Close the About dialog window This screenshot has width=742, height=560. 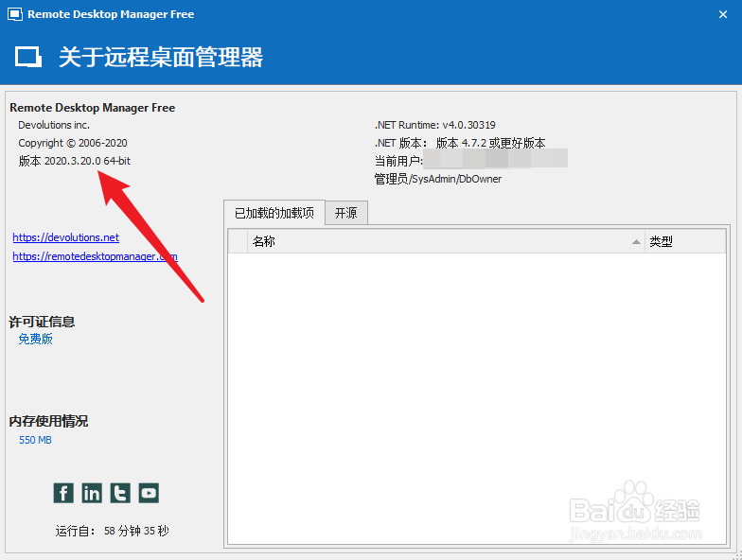pyautogui.click(x=723, y=15)
